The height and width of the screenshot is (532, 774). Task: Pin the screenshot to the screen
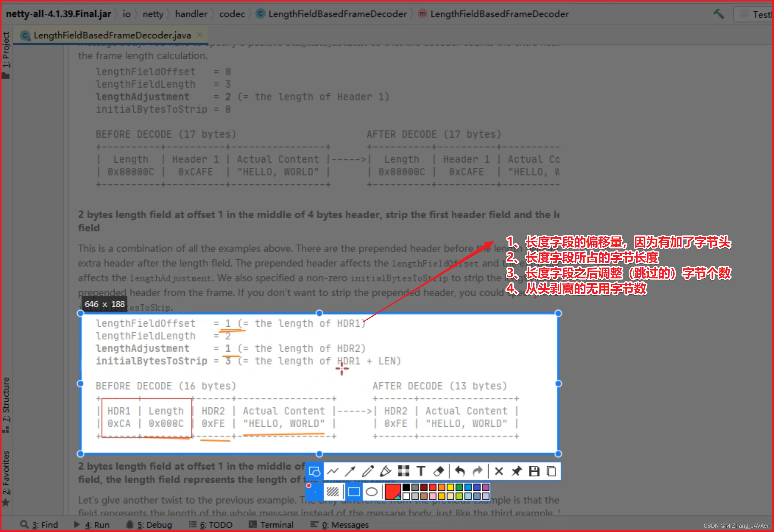point(516,471)
